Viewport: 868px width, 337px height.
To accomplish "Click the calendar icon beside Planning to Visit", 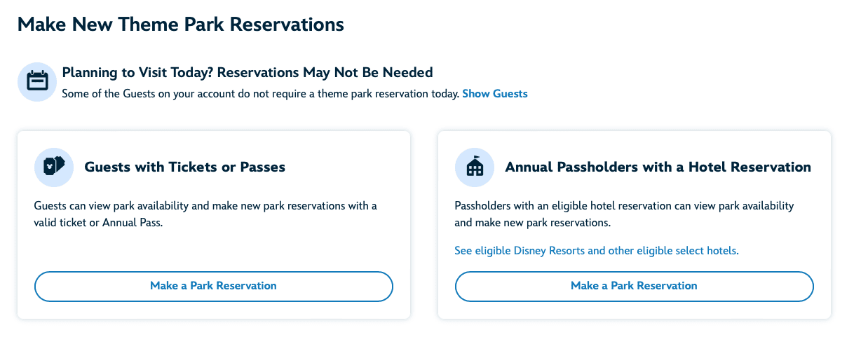I will pos(36,81).
